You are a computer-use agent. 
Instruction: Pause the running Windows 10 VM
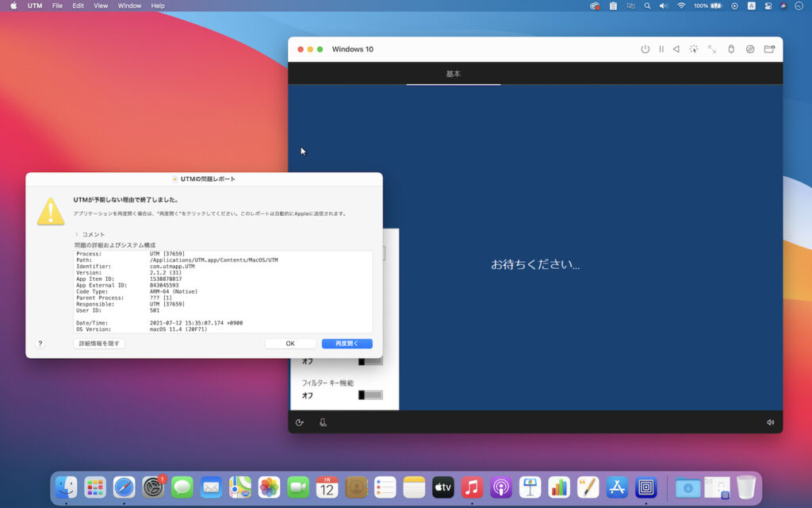point(661,48)
